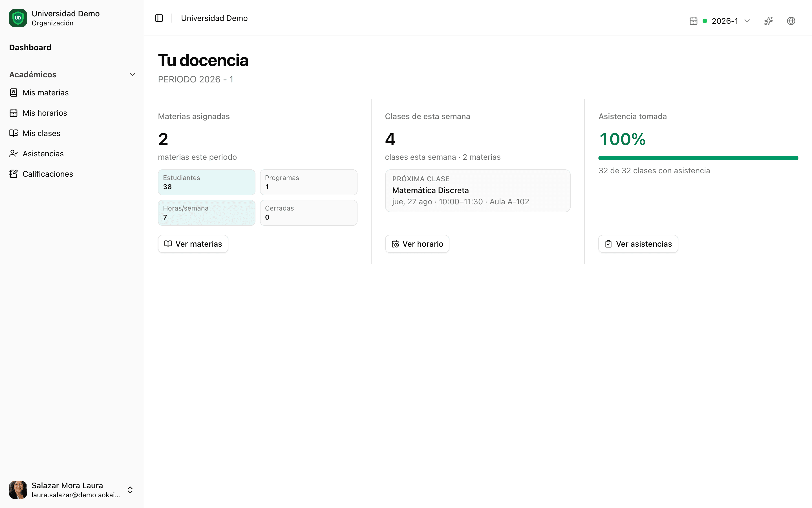Open Mis materias from the sidebar

point(72,93)
